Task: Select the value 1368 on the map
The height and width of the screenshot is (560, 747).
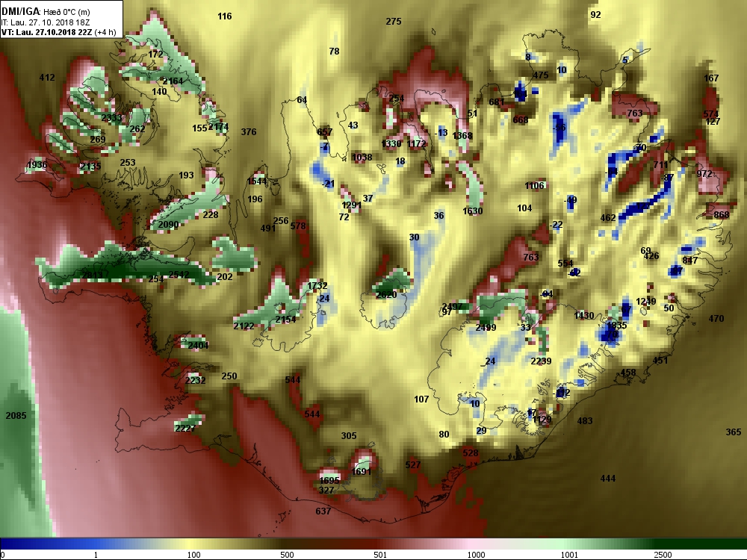Action: (462, 136)
